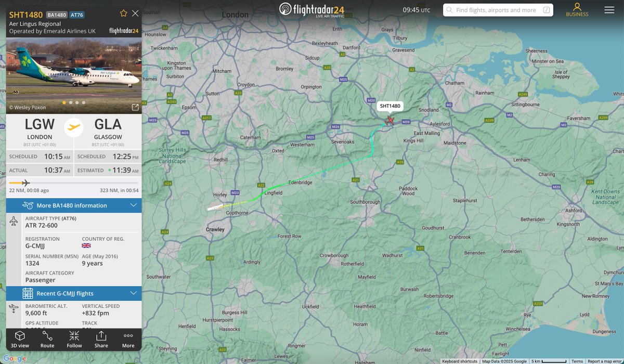Screen dimensions: 624x364
Task: Open More options in bottom toolbar
Action: tap(128, 339)
